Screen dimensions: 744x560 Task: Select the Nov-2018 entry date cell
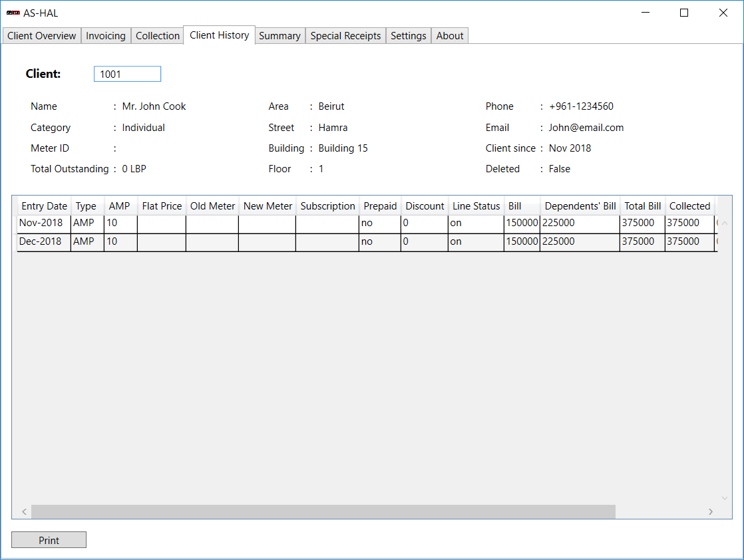tap(44, 223)
